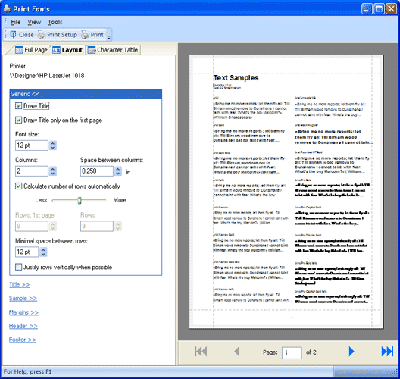Viewport: 400px width, 379px height.
Task: Open the View menu
Action: (x=34, y=22)
